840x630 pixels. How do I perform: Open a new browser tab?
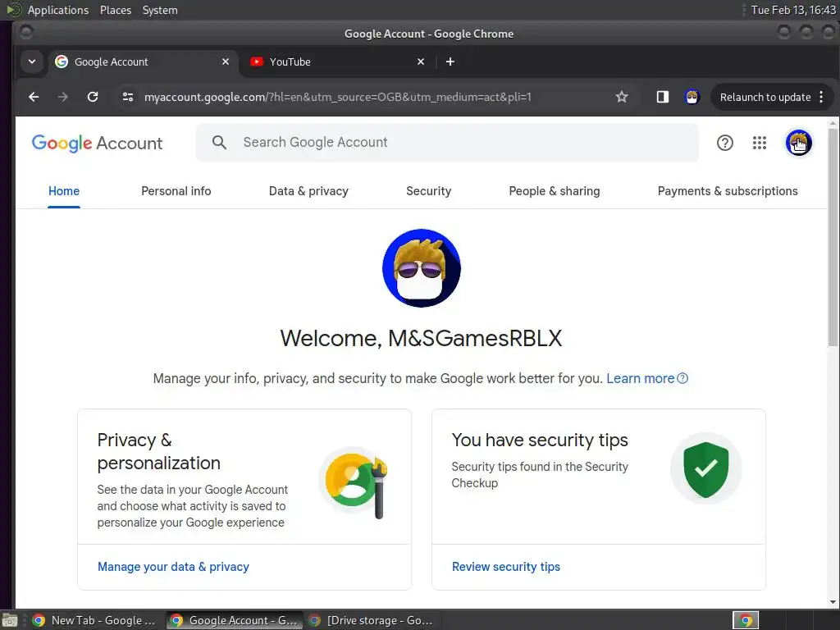click(x=450, y=62)
